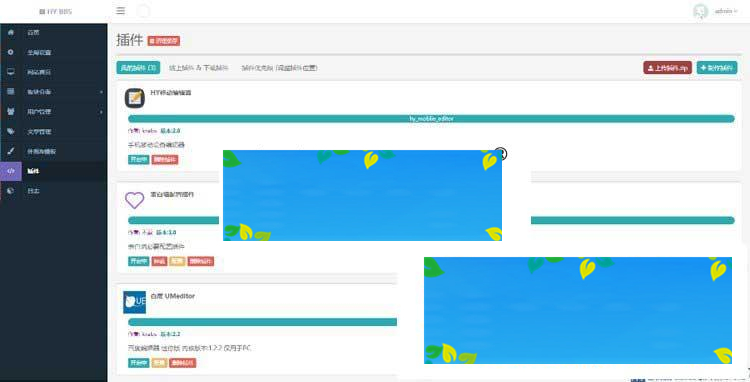Toggle the sidebar with the hamburger icon
The image size is (750, 382).
pyautogui.click(x=121, y=11)
